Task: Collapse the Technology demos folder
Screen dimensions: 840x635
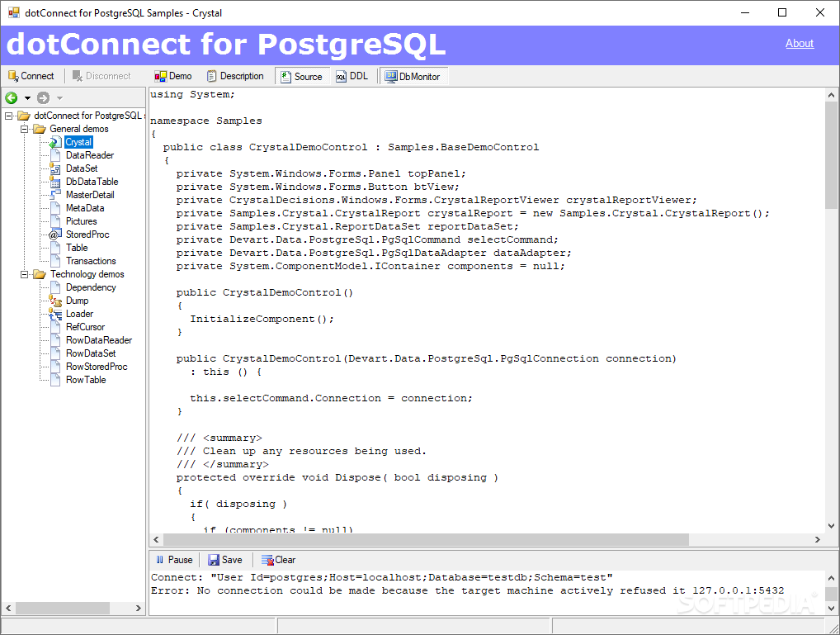Action: tap(24, 275)
